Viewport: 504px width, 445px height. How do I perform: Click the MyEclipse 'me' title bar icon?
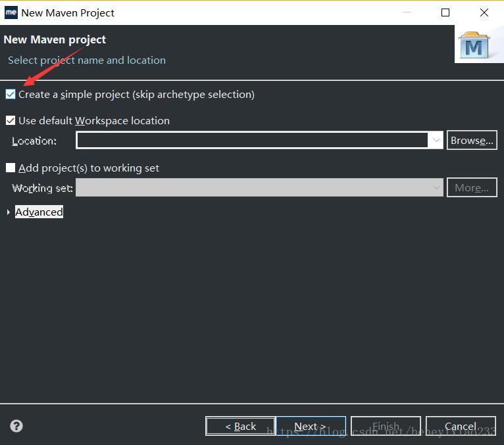point(11,12)
